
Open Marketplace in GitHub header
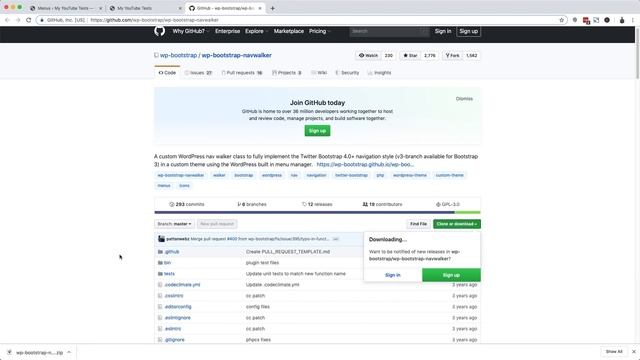(289, 31)
